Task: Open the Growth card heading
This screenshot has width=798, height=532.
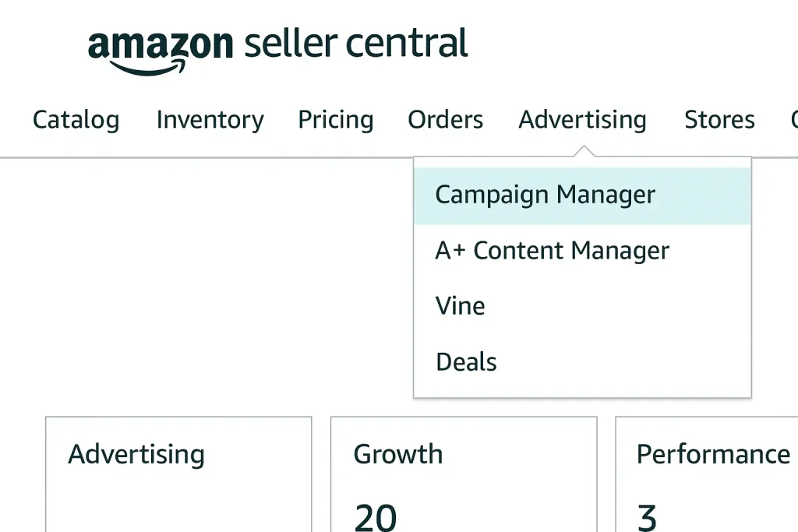Action: pos(397,455)
